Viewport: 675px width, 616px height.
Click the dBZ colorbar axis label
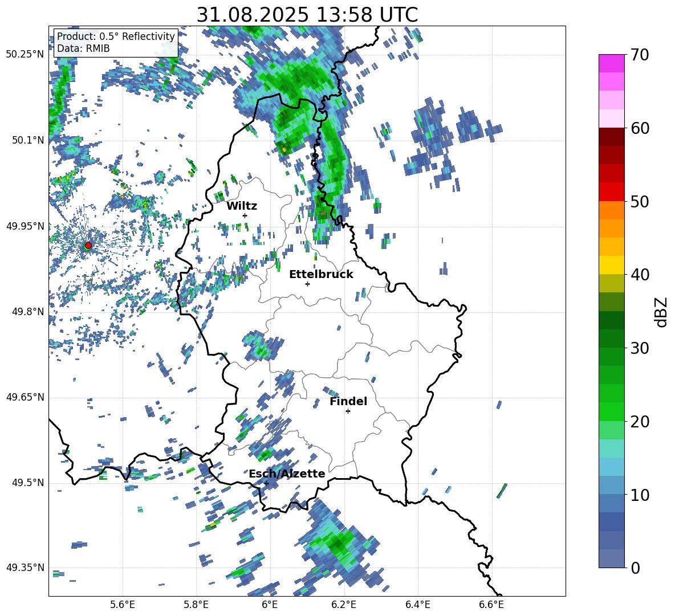point(661,312)
